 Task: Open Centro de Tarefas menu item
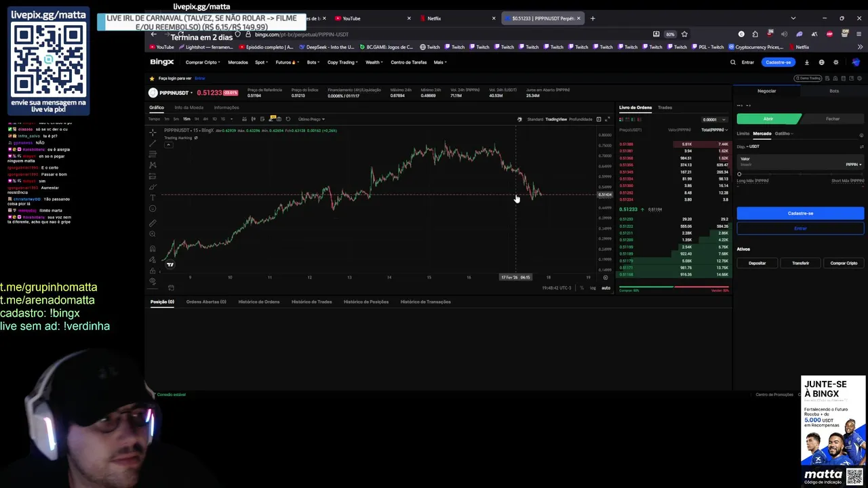[x=408, y=62]
